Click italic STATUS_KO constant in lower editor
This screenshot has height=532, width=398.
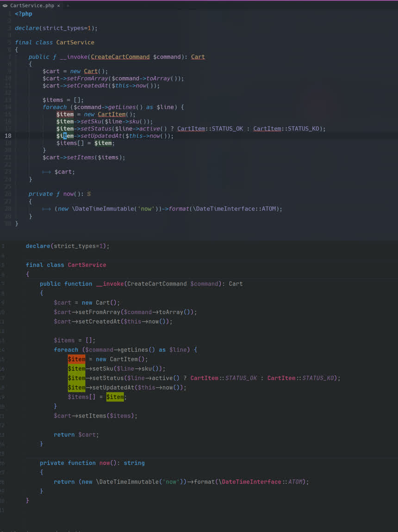point(318,378)
